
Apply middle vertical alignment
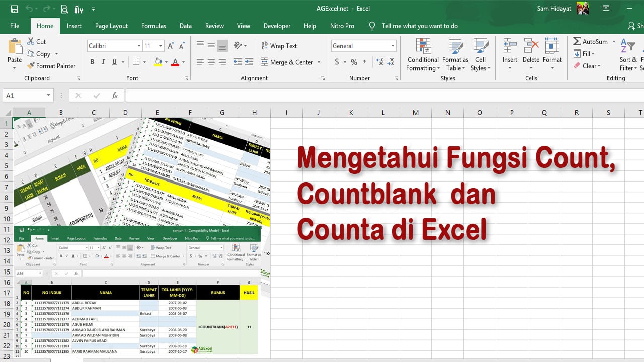pyautogui.click(x=211, y=45)
